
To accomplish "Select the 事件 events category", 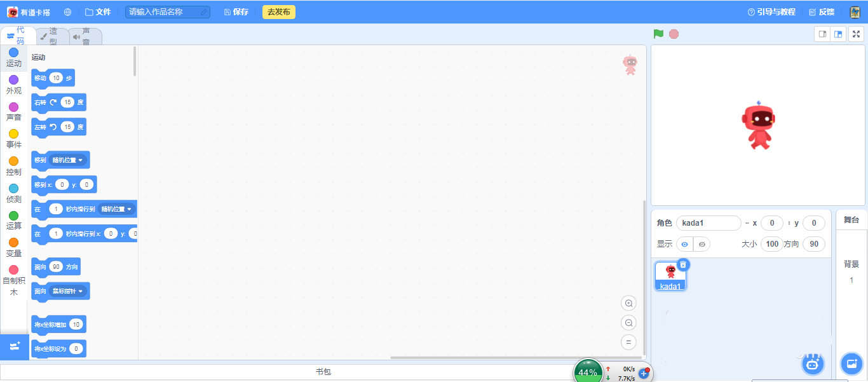I will (x=14, y=139).
